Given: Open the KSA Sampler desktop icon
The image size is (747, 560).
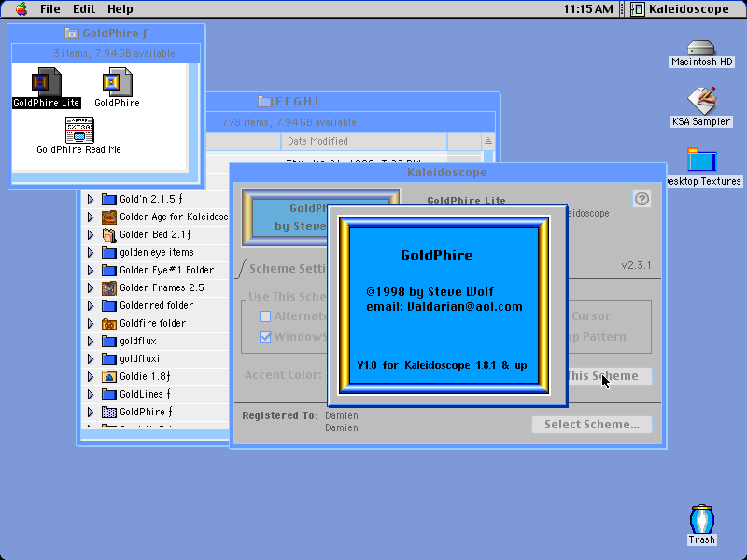Looking at the screenshot, I should [701, 100].
